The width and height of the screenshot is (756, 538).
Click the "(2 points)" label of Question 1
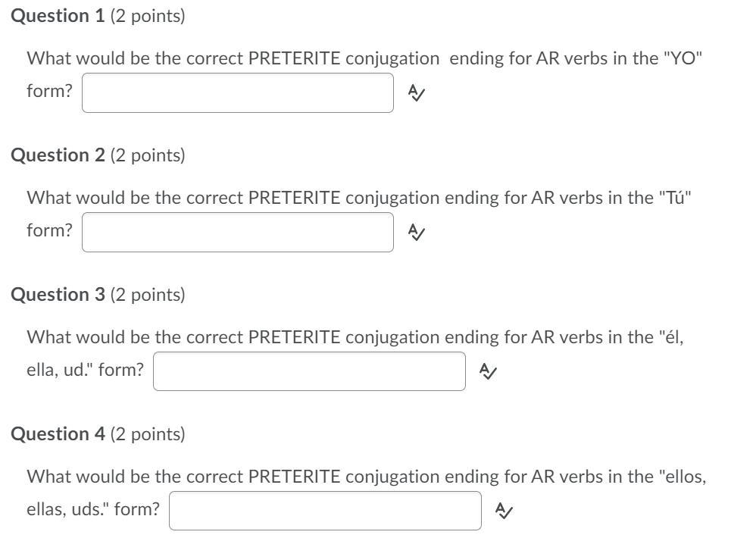pos(148,16)
